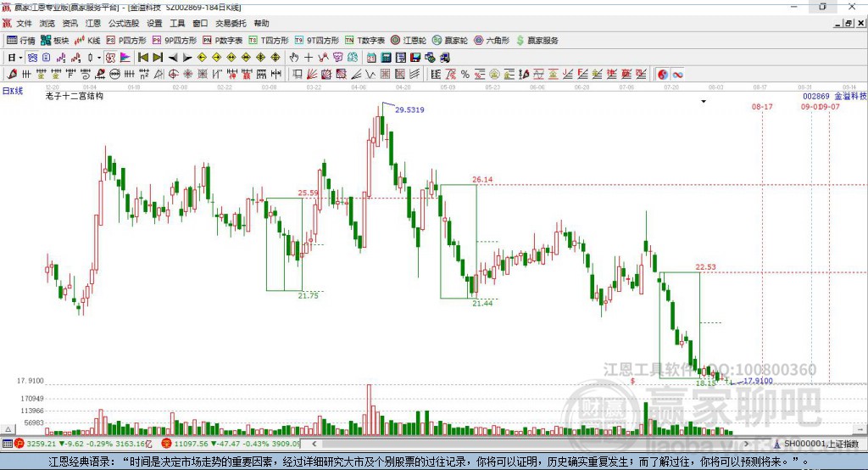
Task: Click the 29.5319 peak price label
Action: pyautogui.click(x=409, y=109)
